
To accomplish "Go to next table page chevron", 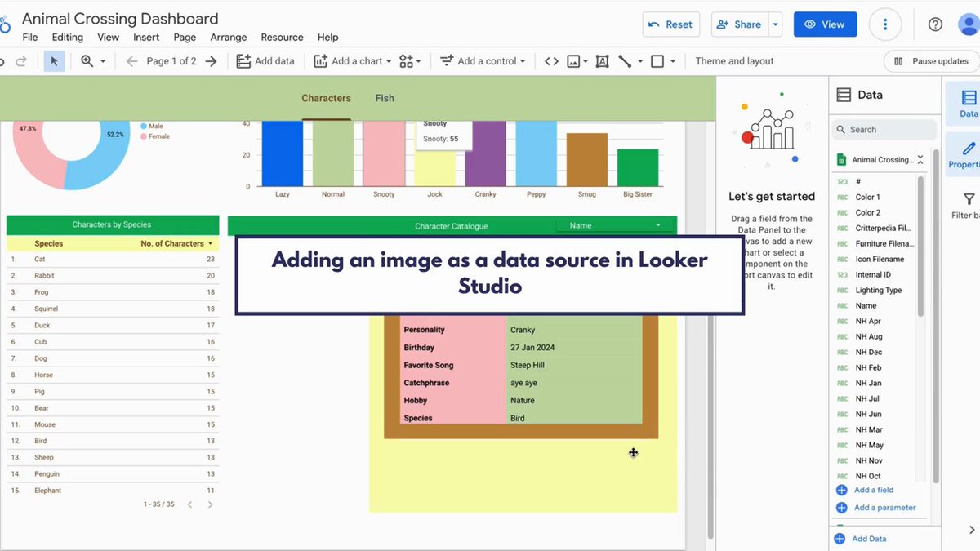I will pyautogui.click(x=210, y=504).
